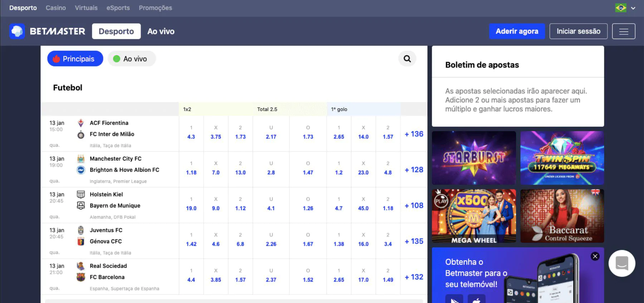Expand +136 markets for Fiorentina match
This screenshot has width=644, height=303.
click(x=414, y=134)
